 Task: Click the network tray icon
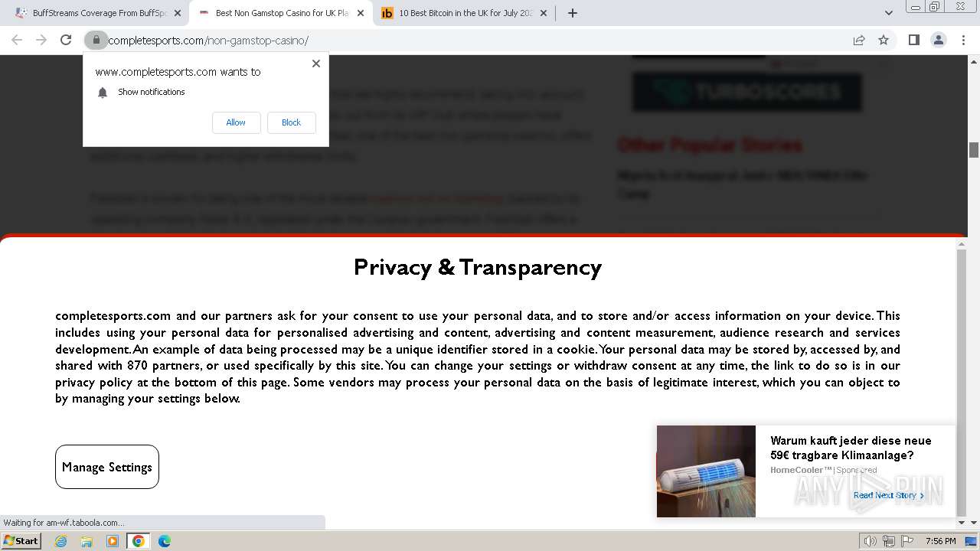coord(888,541)
